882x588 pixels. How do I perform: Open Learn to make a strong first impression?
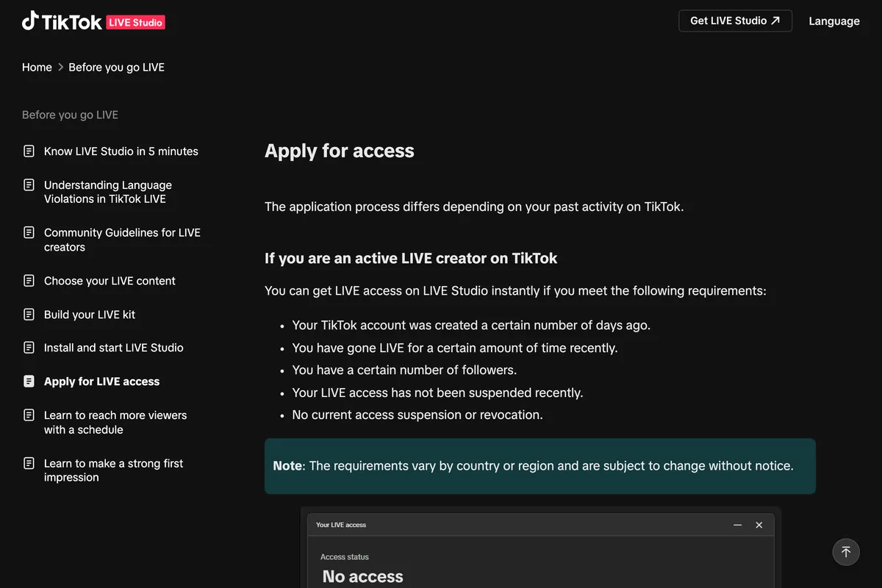pyautogui.click(x=113, y=470)
